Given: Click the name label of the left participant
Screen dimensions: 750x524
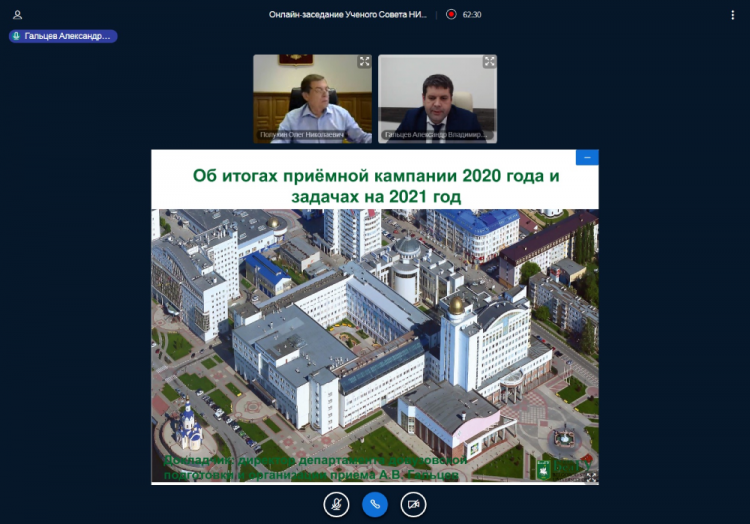Looking at the screenshot, I should pos(300,135).
